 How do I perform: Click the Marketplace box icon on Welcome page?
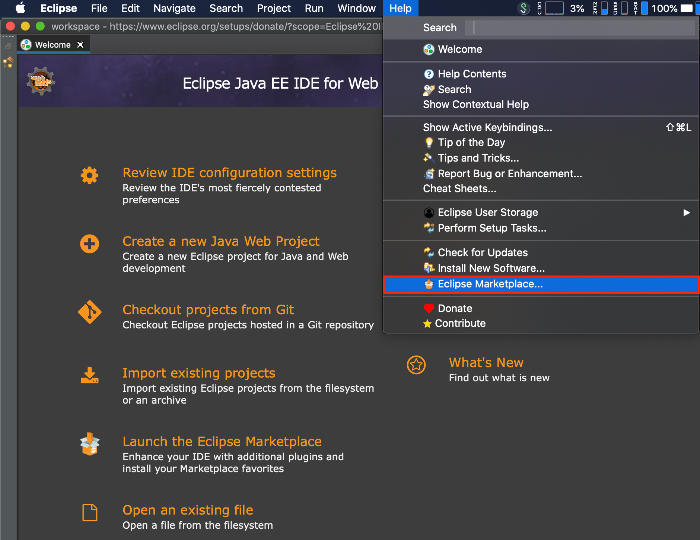pyautogui.click(x=89, y=444)
